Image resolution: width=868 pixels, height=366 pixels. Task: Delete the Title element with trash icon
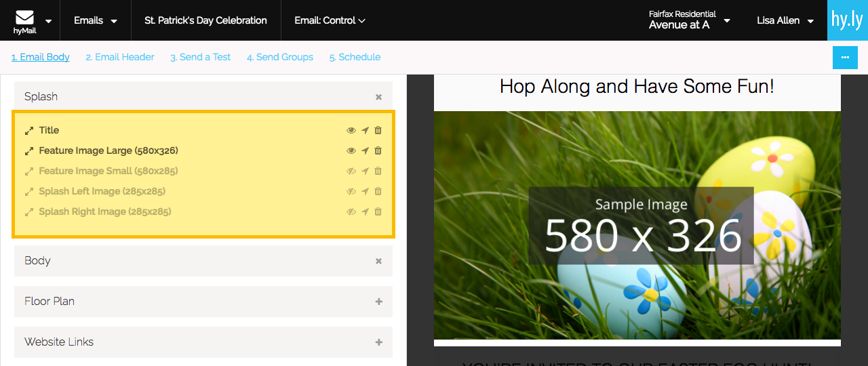(x=378, y=130)
